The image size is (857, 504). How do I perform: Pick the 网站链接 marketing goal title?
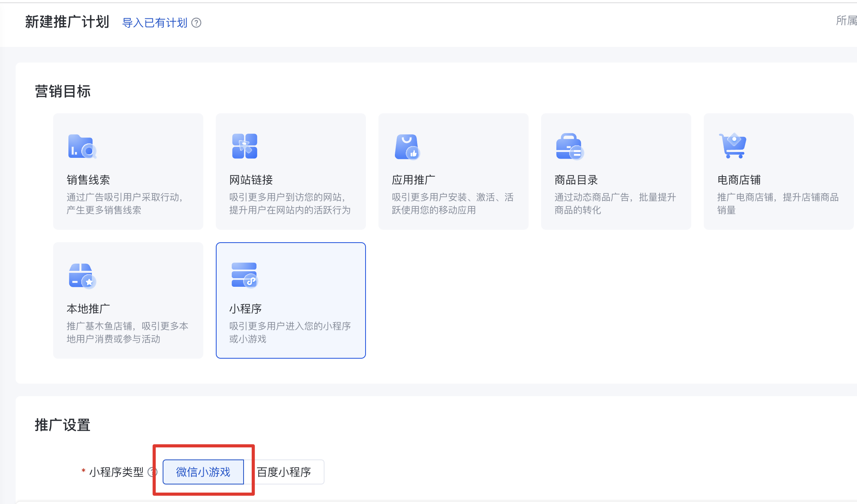click(x=251, y=180)
